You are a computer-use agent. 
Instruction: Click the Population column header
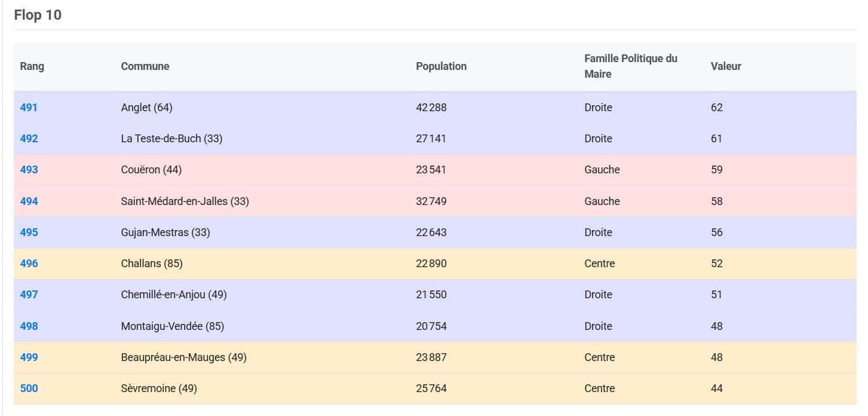click(x=441, y=66)
